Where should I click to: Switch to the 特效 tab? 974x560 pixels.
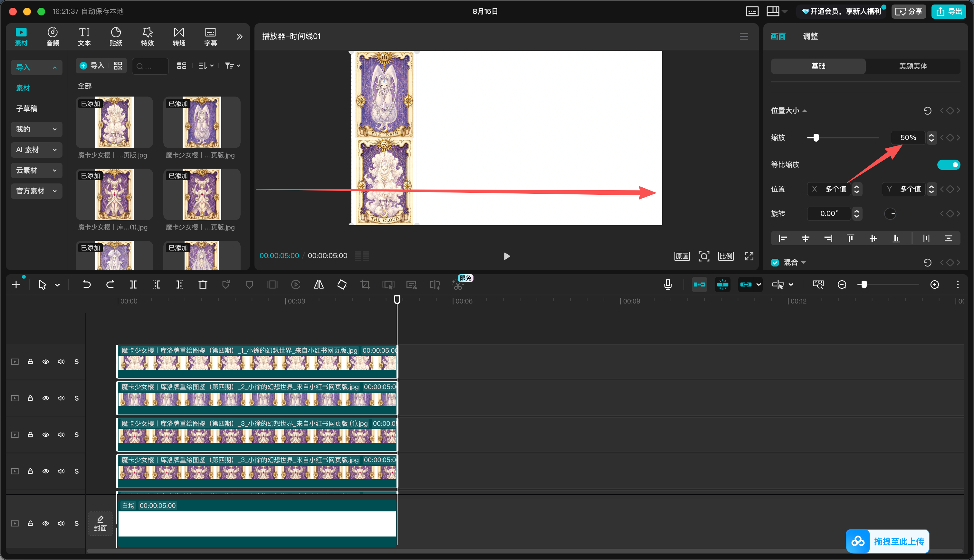click(x=148, y=37)
